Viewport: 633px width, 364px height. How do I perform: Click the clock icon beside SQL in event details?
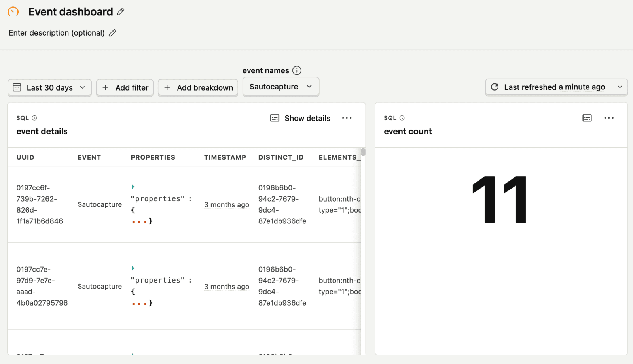pos(34,118)
